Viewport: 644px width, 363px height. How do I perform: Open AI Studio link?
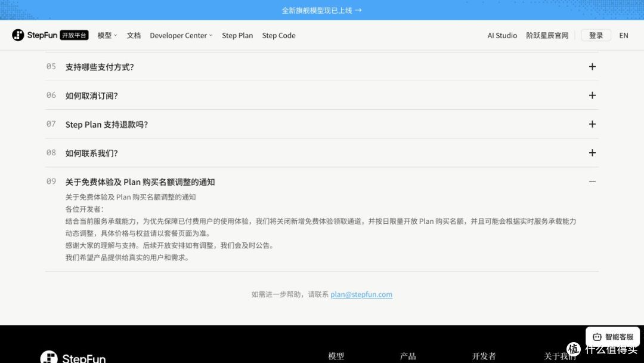[502, 35]
